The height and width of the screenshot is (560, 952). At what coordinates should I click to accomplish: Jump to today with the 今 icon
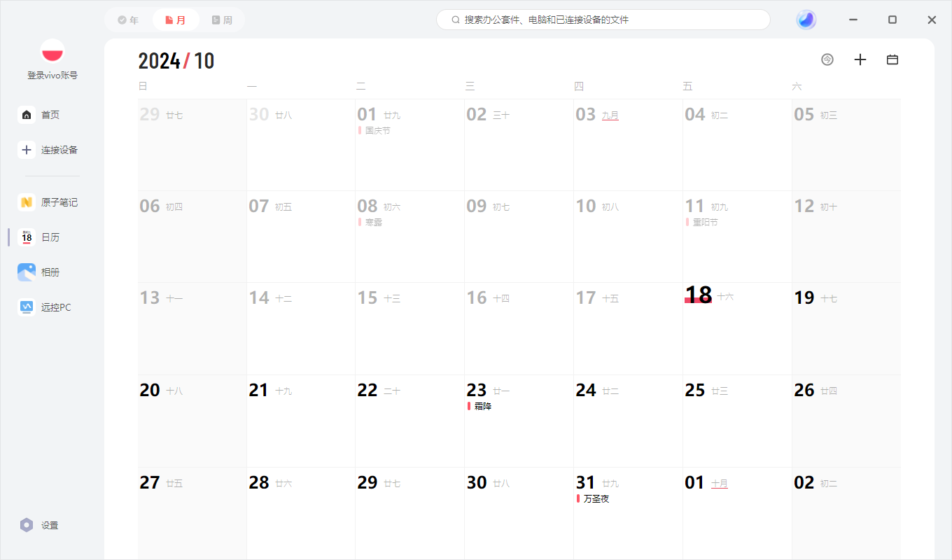coord(827,59)
